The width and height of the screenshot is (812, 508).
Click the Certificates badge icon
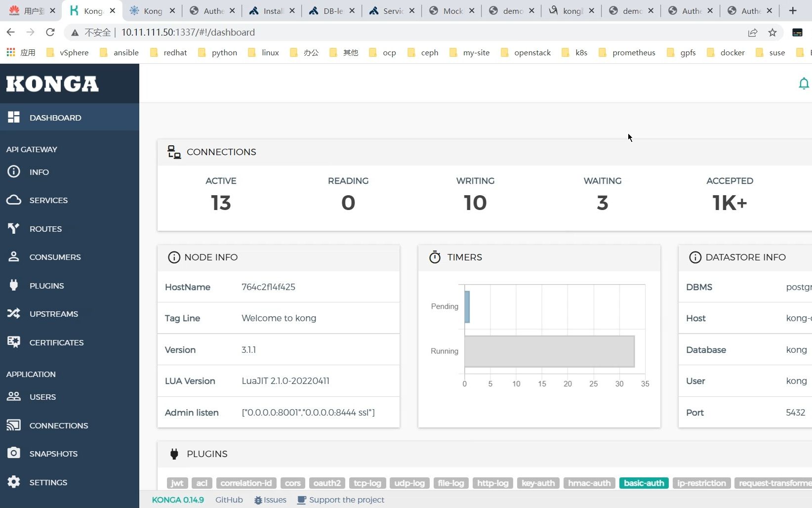(14, 342)
